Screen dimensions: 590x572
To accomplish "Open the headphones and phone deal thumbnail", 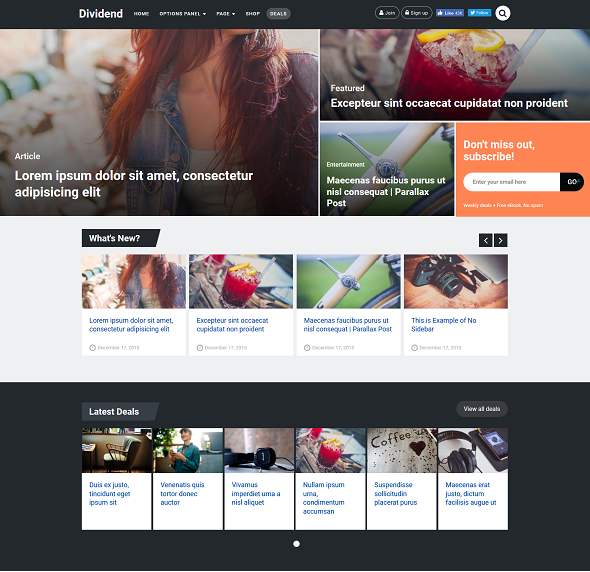I will (473, 450).
